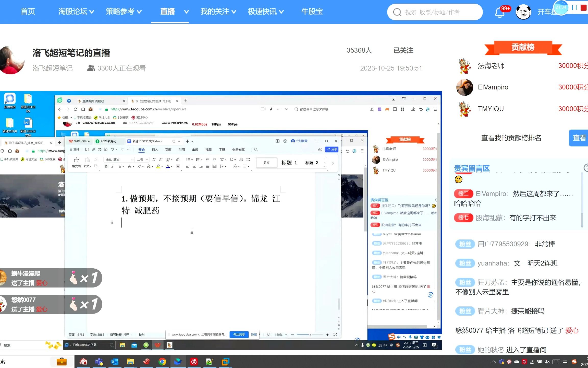This screenshot has height=368, width=588.
Task: Click the 牛股宝 navigation link
Action: click(312, 11)
